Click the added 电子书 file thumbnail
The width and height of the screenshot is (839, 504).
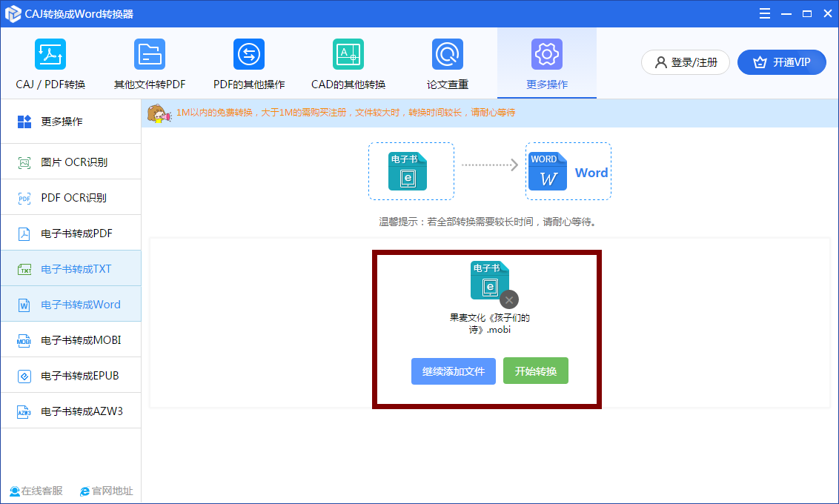490,280
